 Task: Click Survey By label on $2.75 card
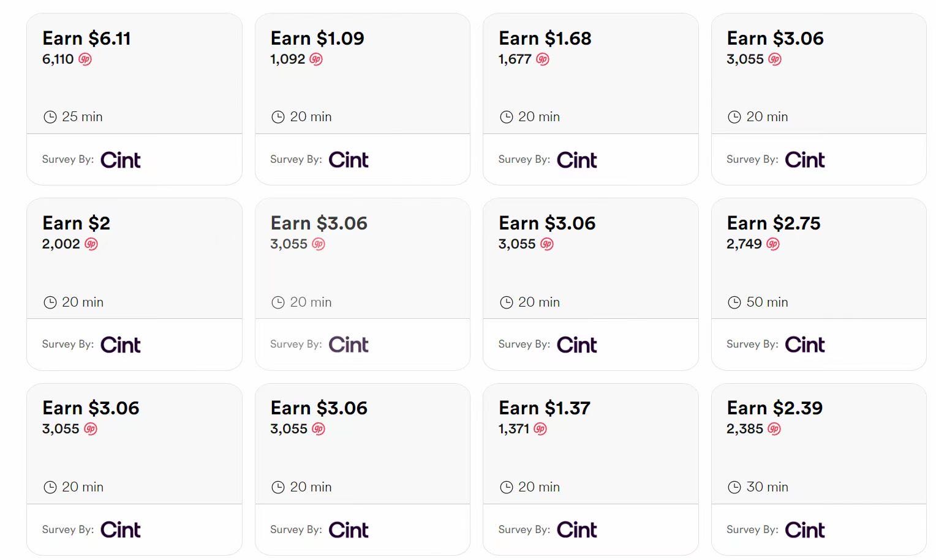(x=752, y=344)
